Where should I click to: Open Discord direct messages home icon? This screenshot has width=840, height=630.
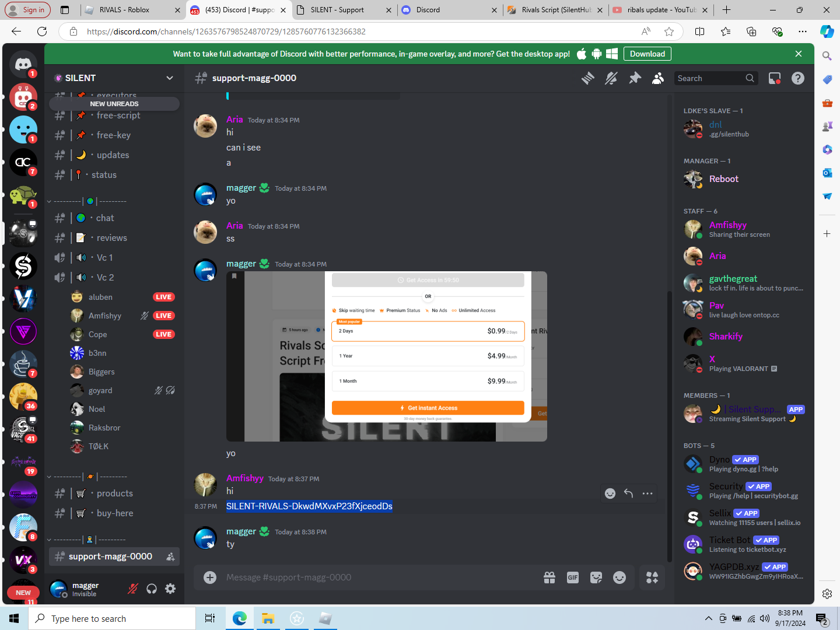tap(23, 64)
